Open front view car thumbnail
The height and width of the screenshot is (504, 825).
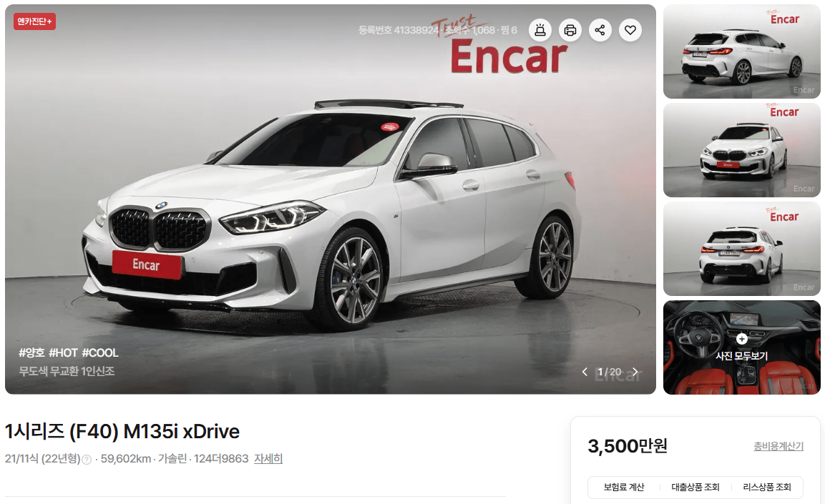coord(741,150)
